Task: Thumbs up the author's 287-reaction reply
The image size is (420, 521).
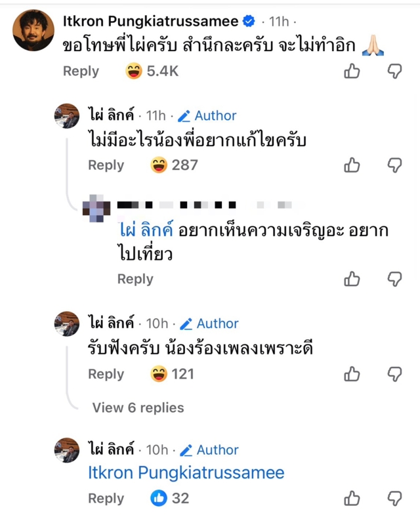Action: tap(352, 165)
